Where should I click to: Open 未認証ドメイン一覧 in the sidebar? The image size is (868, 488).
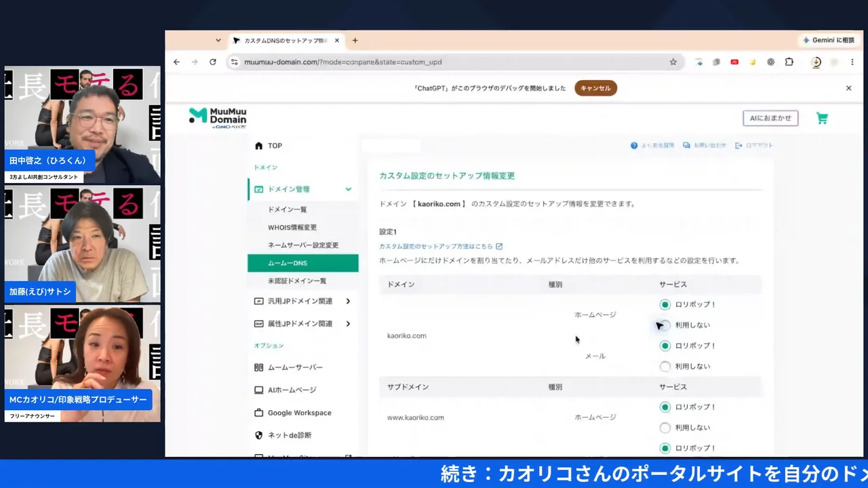pyautogui.click(x=296, y=281)
